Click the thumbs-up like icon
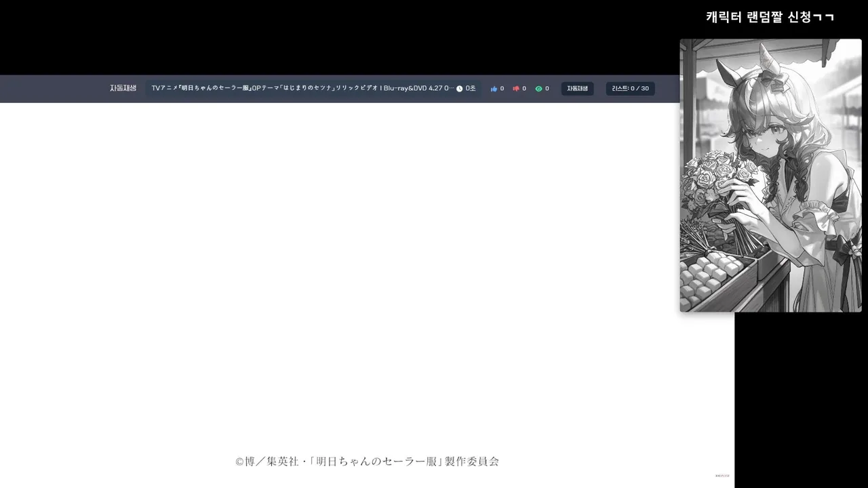 pyautogui.click(x=494, y=89)
